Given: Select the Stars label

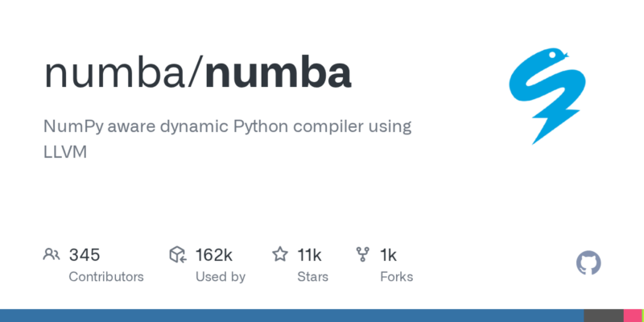Looking at the screenshot, I should (314, 277).
